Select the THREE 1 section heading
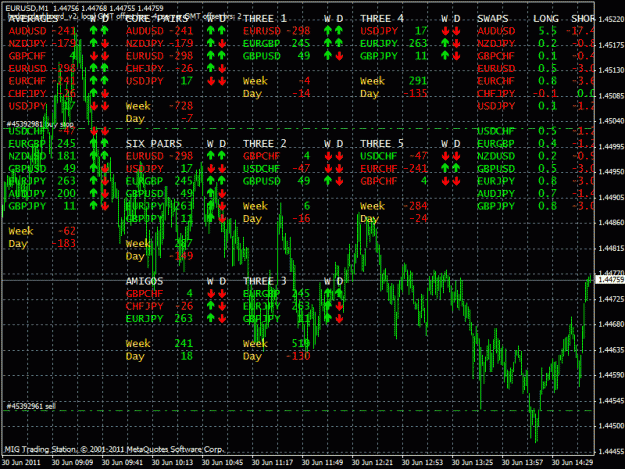Image resolution: width=625 pixels, height=469 pixels. click(x=265, y=18)
